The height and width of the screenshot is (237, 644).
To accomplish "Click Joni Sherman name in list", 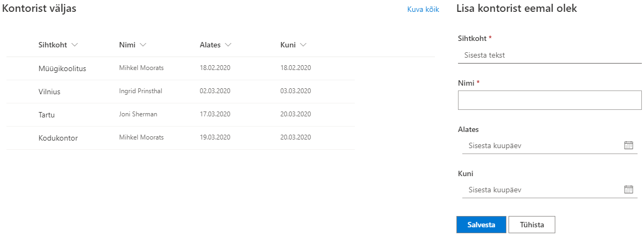I will pos(138,114).
